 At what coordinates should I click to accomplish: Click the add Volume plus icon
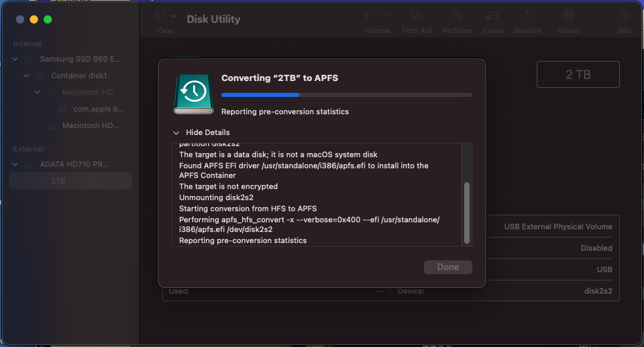tap(367, 16)
